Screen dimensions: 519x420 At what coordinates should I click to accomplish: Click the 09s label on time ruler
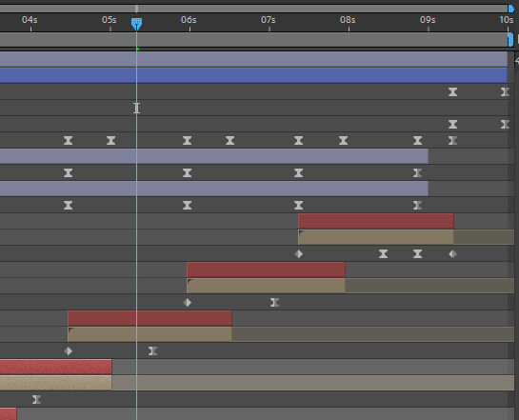point(428,20)
